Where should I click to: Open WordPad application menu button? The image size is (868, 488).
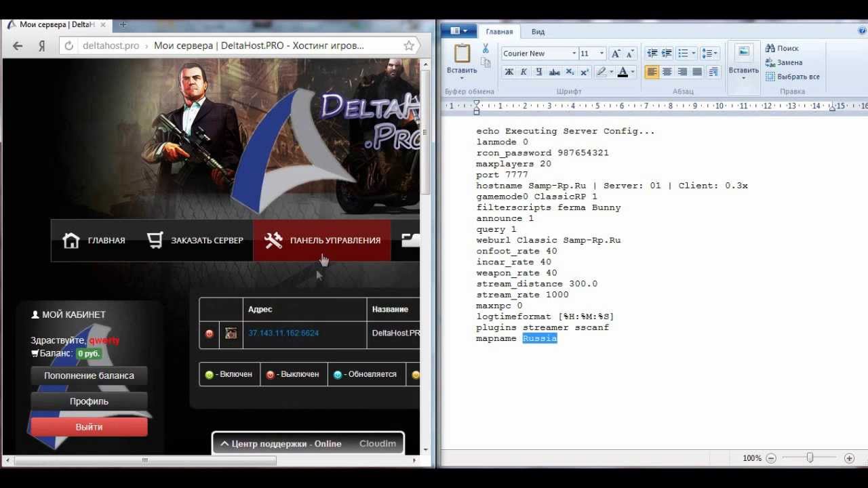(x=459, y=31)
